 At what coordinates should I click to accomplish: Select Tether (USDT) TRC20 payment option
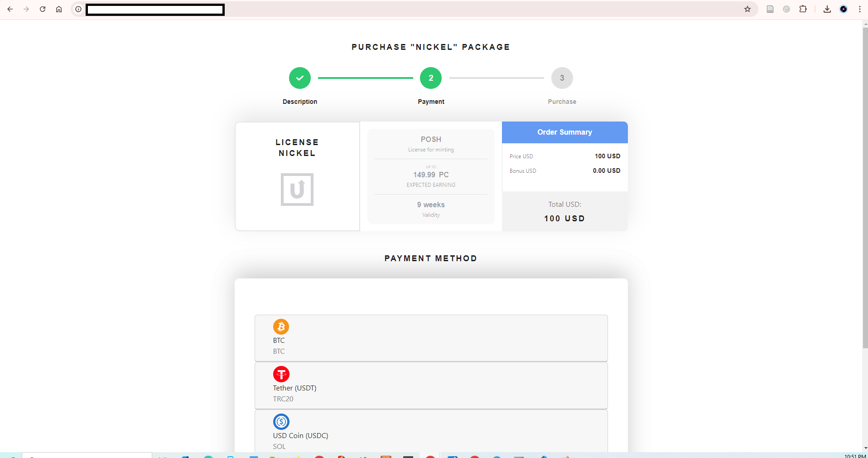click(x=430, y=385)
